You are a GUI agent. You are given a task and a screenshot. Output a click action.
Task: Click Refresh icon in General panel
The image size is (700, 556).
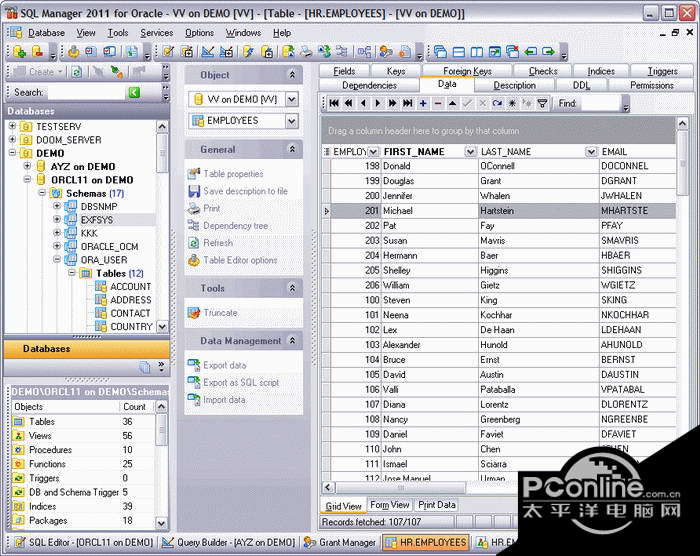pos(194,243)
